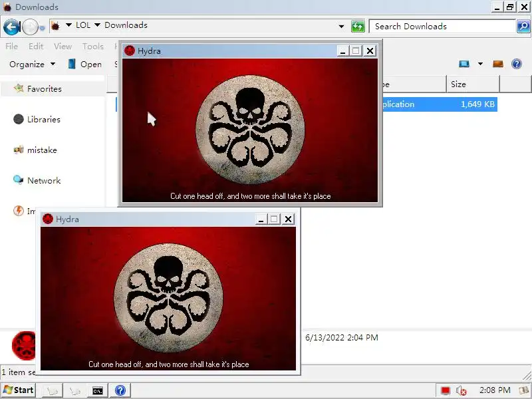Open the File menu
532x399 pixels.
pyautogui.click(x=11, y=46)
